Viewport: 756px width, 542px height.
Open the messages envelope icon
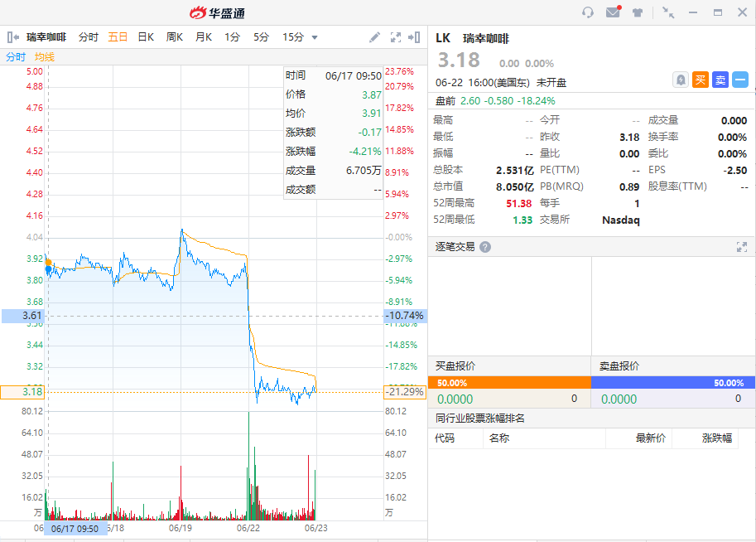click(x=614, y=12)
